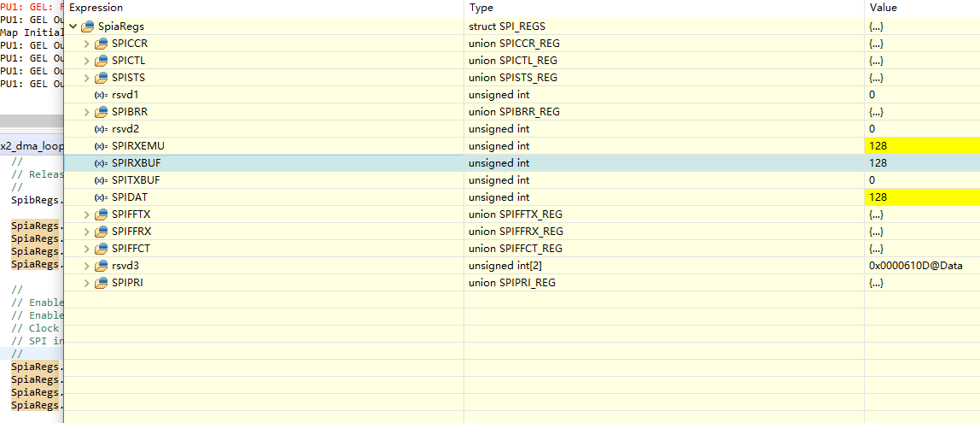Select the rsvd3 row label
980x423 pixels.
coord(125,266)
